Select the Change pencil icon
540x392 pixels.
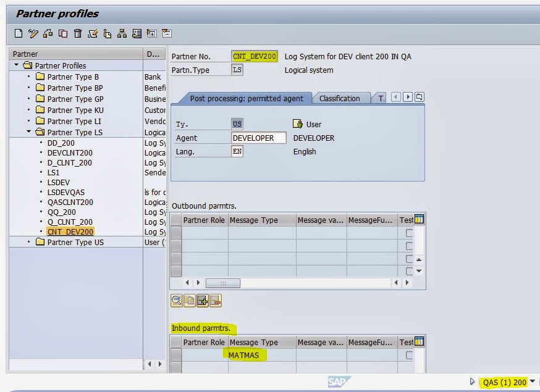(34, 33)
